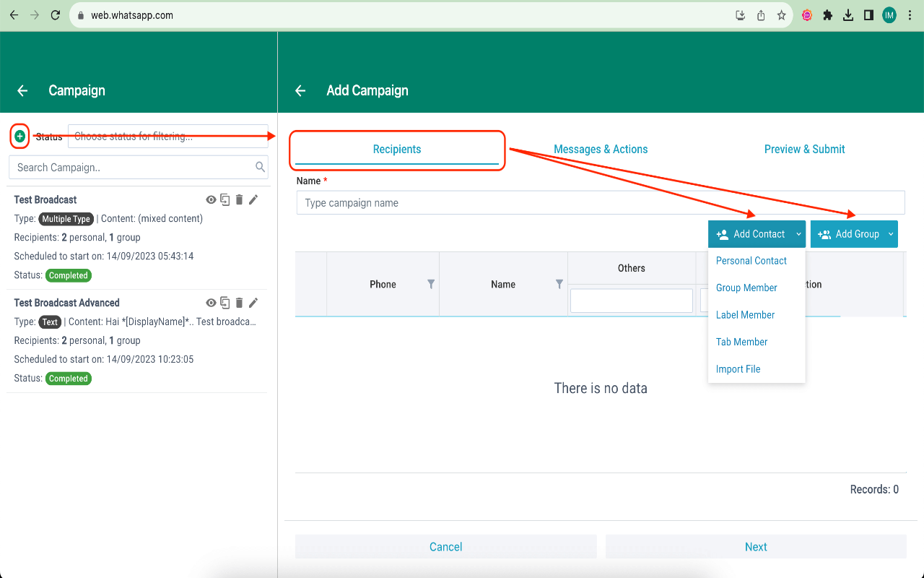This screenshot has width=924, height=578.
Task: Duplicate the Test Broadcast campaign
Action: [225, 200]
